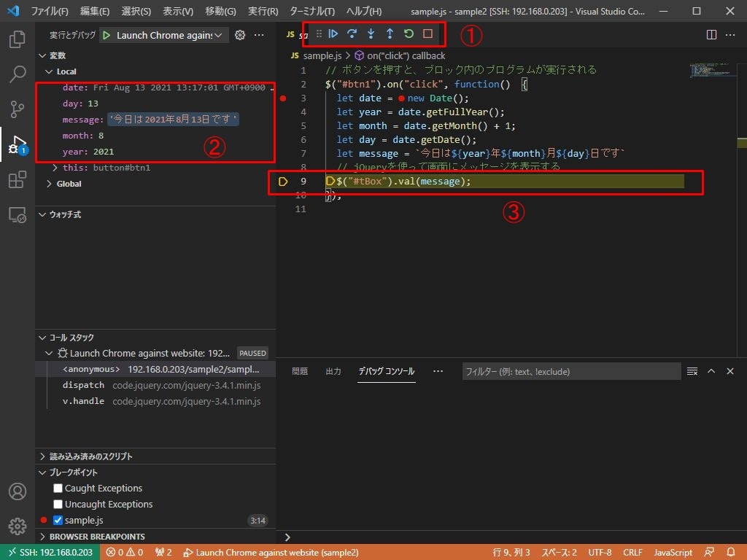Open the Search view in activity bar
Image resolution: width=747 pixels, height=560 pixels.
point(18,74)
